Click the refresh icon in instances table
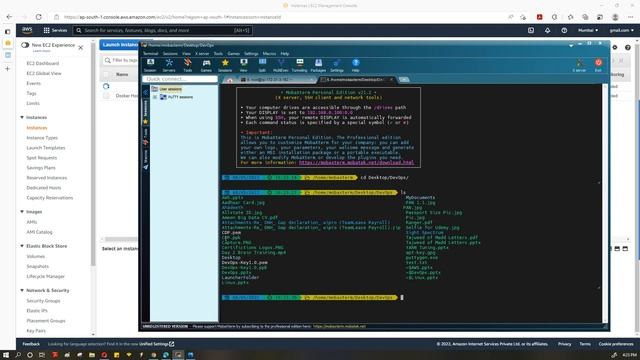The width and height of the screenshot is (640, 360). [106, 86]
